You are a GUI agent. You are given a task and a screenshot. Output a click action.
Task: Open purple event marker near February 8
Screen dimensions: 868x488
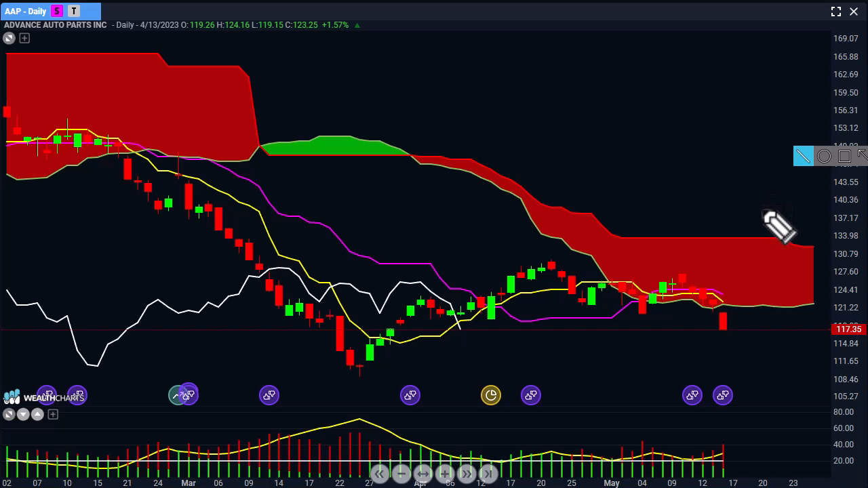pos(47,395)
